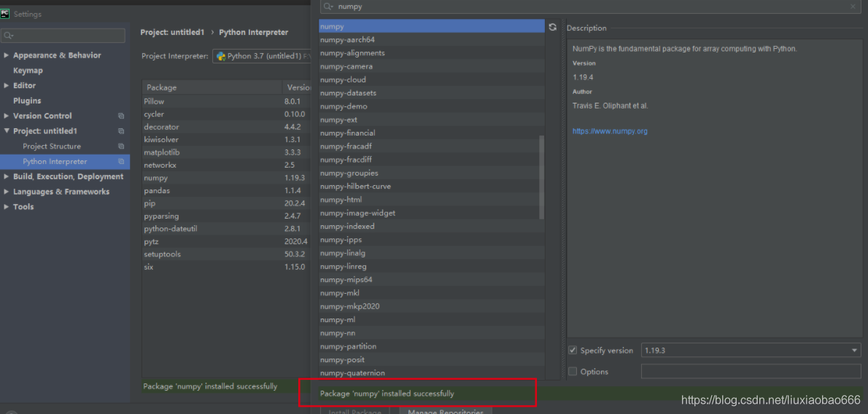868x414 pixels.
Task: Click the project-level icon next to Project Structure
Action: pyautogui.click(x=120, y=147)
